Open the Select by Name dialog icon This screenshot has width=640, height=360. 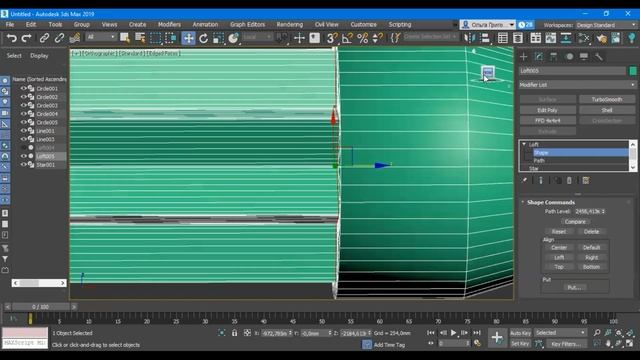point(140,38)
